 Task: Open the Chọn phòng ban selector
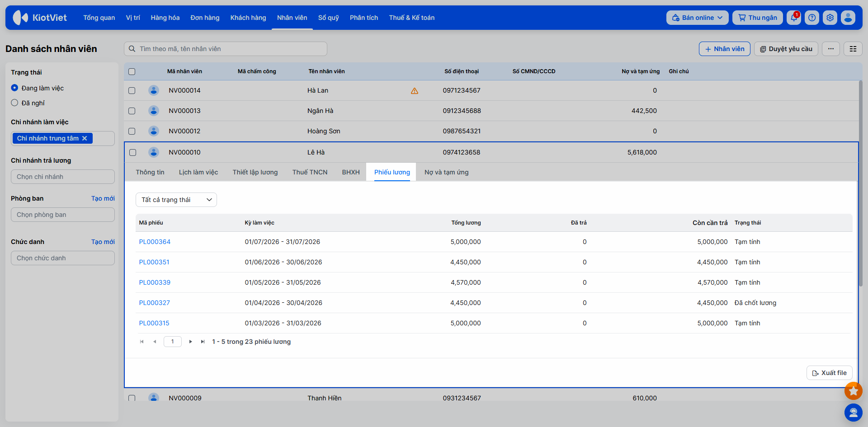point(63,215)
